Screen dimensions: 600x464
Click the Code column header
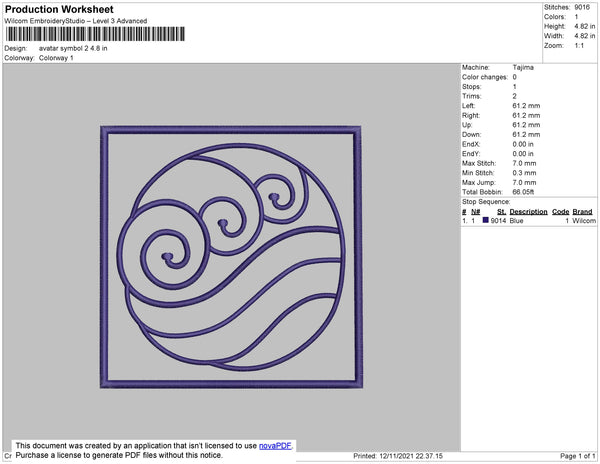click(561, 212)
